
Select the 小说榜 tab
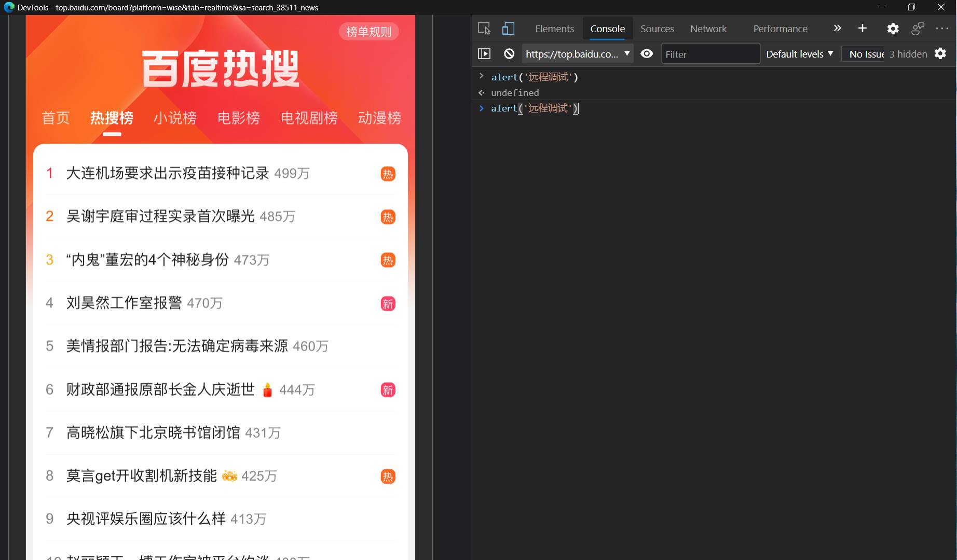pyautogui.click(x=175, y=118)
